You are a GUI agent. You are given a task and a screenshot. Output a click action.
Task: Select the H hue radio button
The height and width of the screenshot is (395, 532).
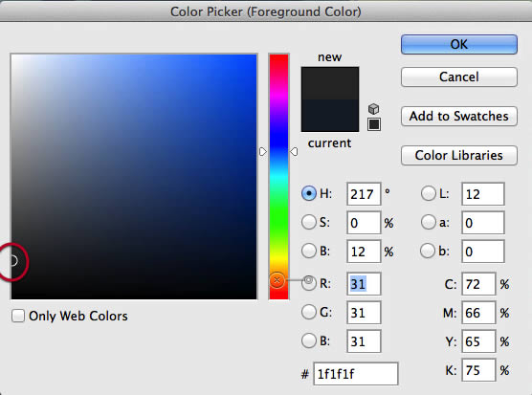click(x=309, y=193)
